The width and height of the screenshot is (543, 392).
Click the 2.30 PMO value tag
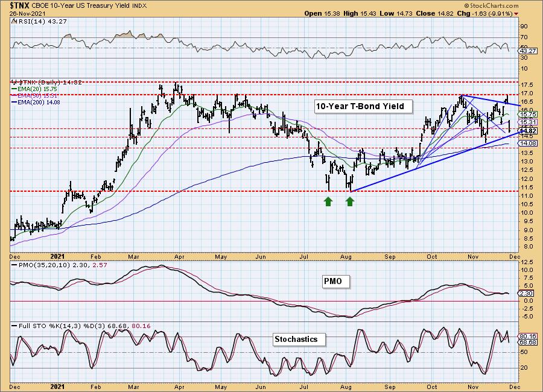pos(526,293)
